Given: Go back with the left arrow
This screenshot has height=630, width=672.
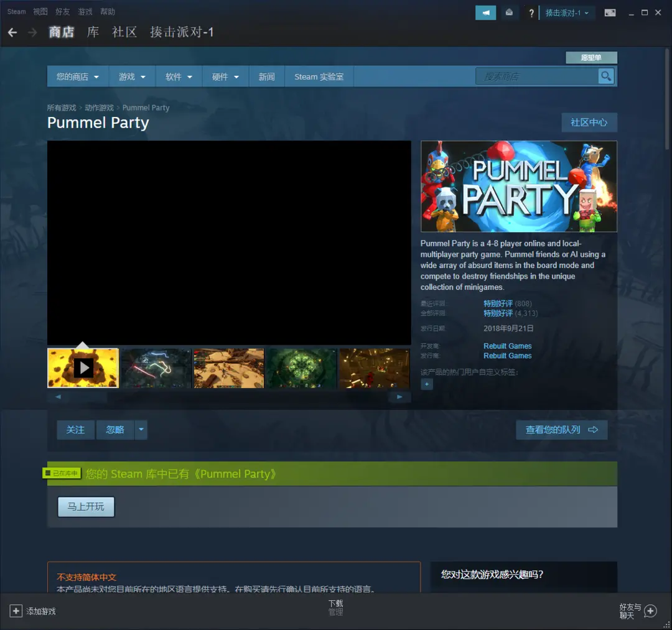Looking at the screenshot, I should [x=12, y=32].
